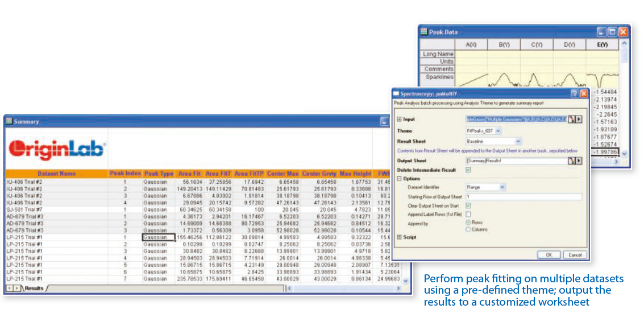Expand the Input section
This screenshot has width=644, height=321.
(399, 119)
